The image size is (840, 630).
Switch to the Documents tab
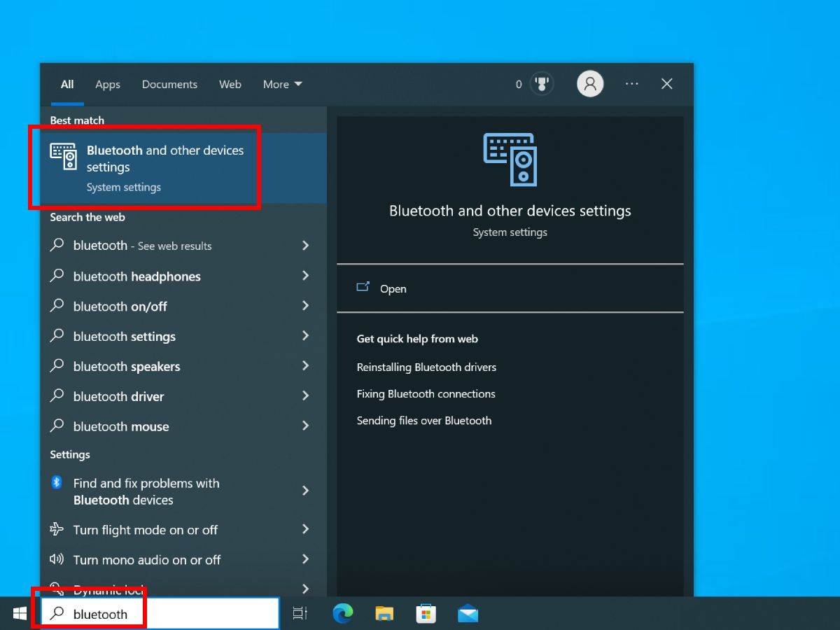click(169, 84)
